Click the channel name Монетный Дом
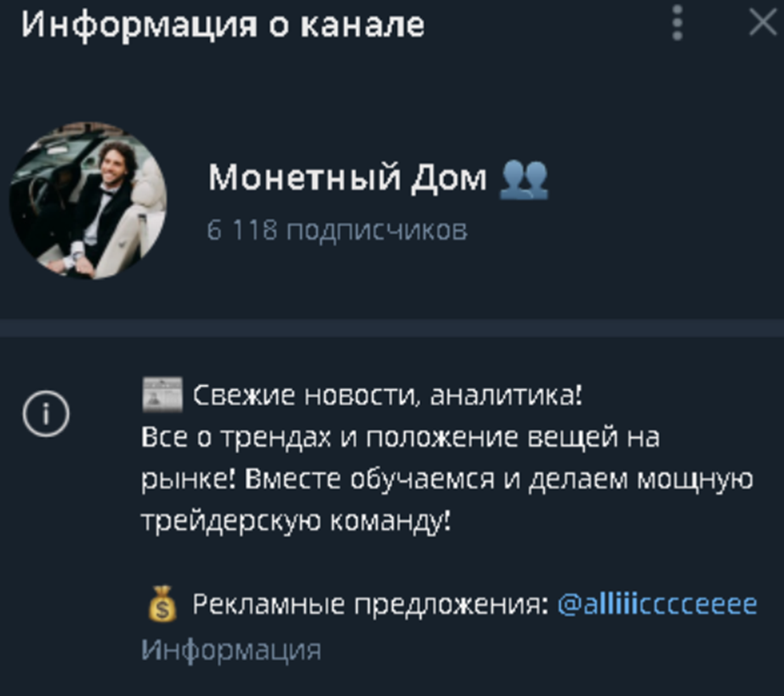The height and width of the screenshot is (696, 784). click(x=348, y=178)
